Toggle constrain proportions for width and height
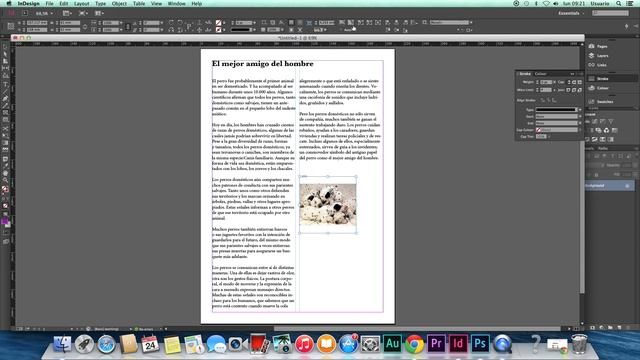This screenshot has width=640, height=360. click(84, 27)
